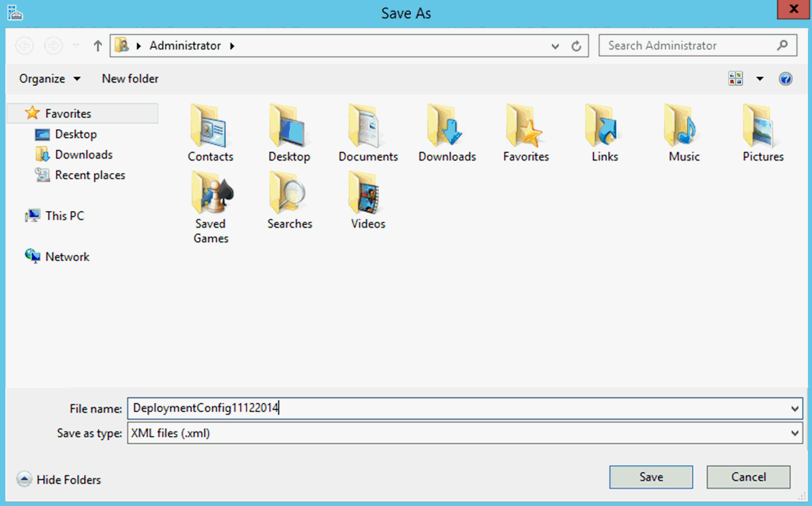The width and height of the screenshot is (812, 506).
Task: Go forward using the Forward arrow
Action: [x=53, y=45]
